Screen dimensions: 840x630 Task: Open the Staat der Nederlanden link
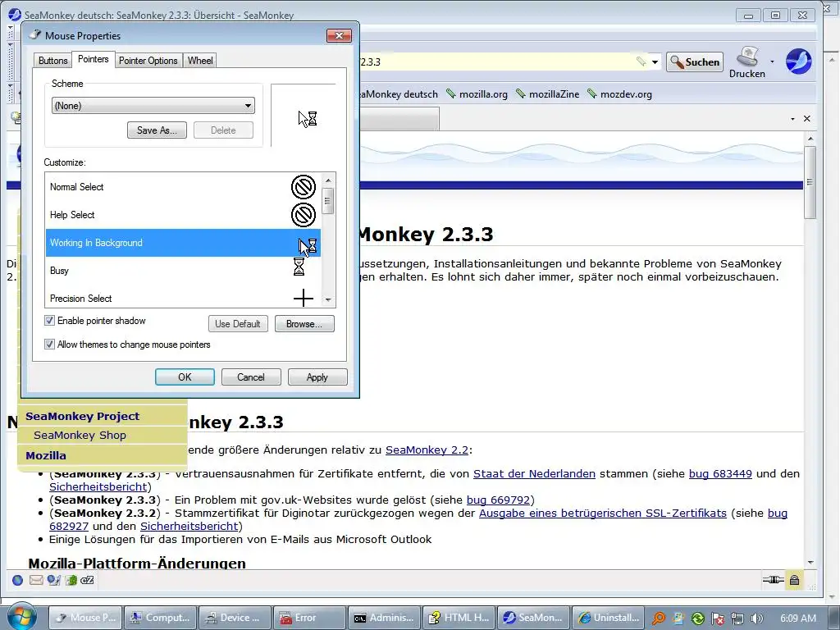(x=534, y=473)
